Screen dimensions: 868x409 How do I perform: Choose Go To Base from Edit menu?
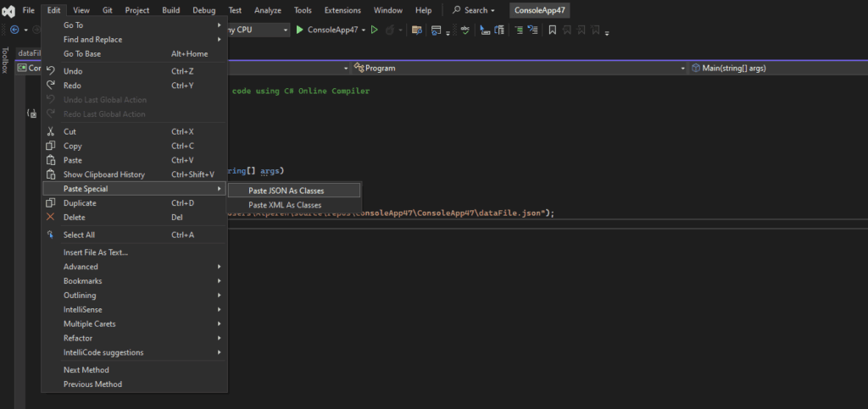(x=135, y=53)
